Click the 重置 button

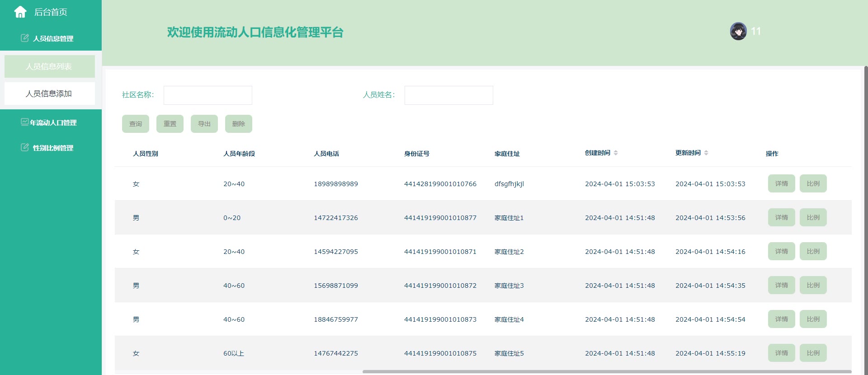(170, 124)
